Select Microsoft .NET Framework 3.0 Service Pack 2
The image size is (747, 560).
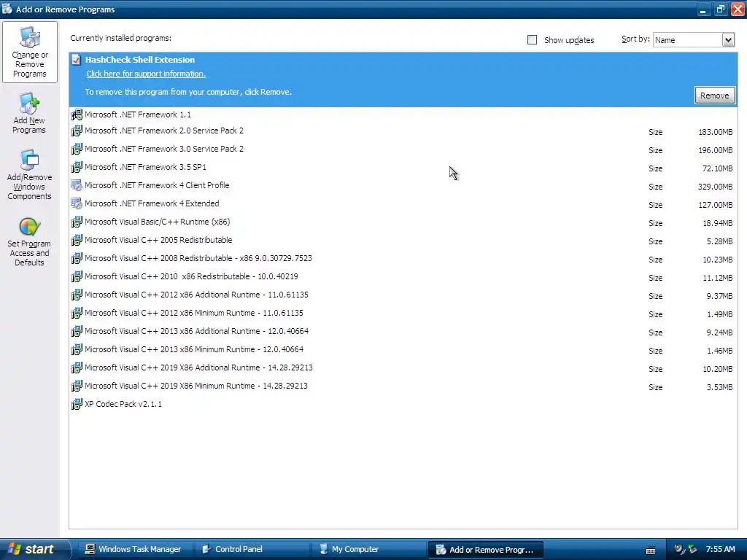(403, 149)
